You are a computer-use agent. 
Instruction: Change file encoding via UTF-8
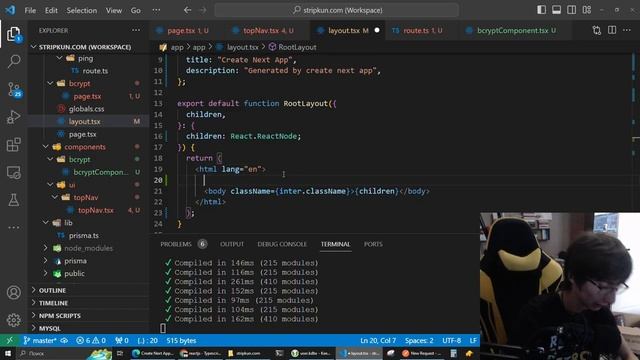tap(451, 340)
